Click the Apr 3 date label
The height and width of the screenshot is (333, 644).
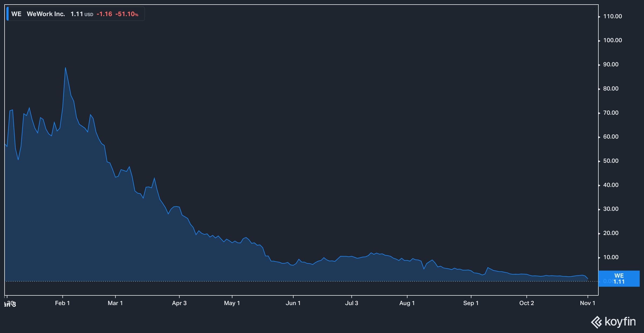pyautogui.click(x=179, y=303)
